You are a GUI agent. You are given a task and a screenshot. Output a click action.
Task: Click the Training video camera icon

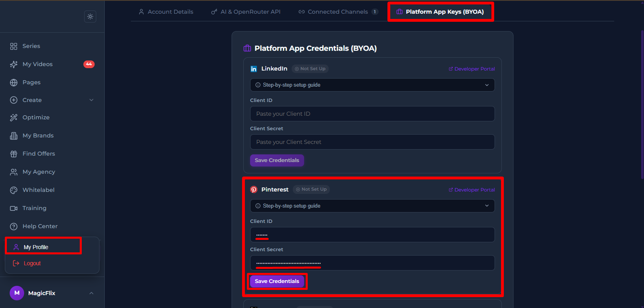pos(14,208)
